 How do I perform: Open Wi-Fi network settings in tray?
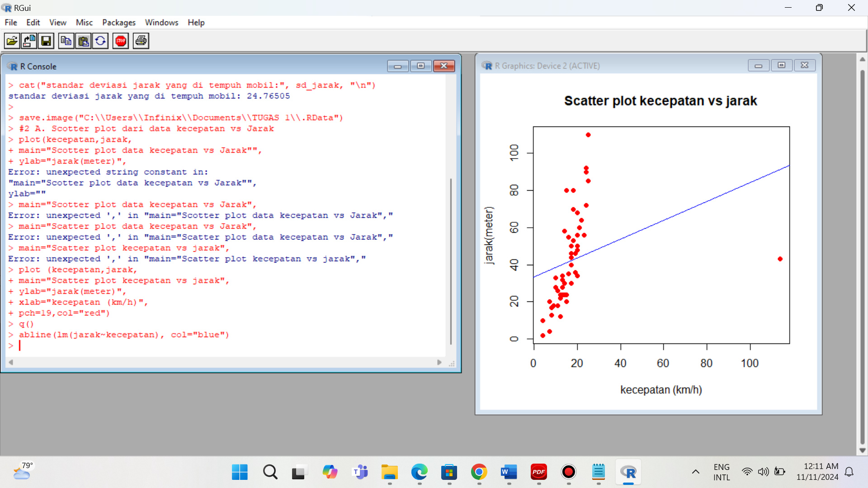point(747,472)
